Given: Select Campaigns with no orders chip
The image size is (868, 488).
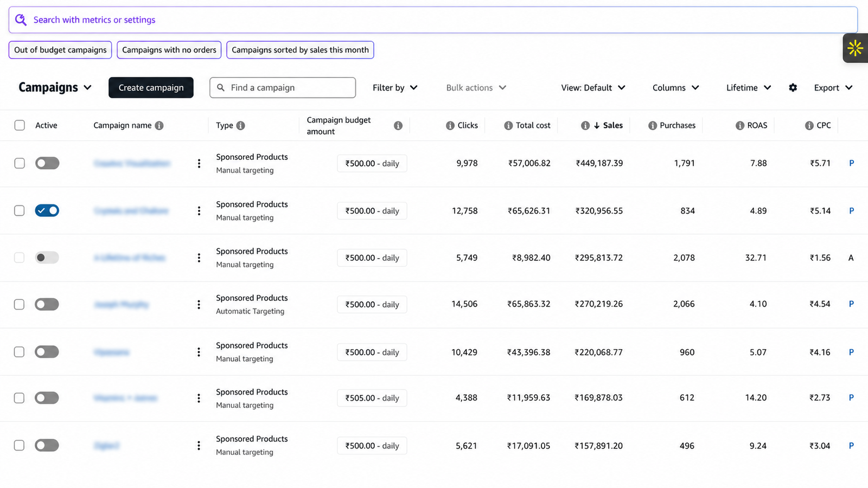Looking at the screenshot, I should [x=169, y=50].
